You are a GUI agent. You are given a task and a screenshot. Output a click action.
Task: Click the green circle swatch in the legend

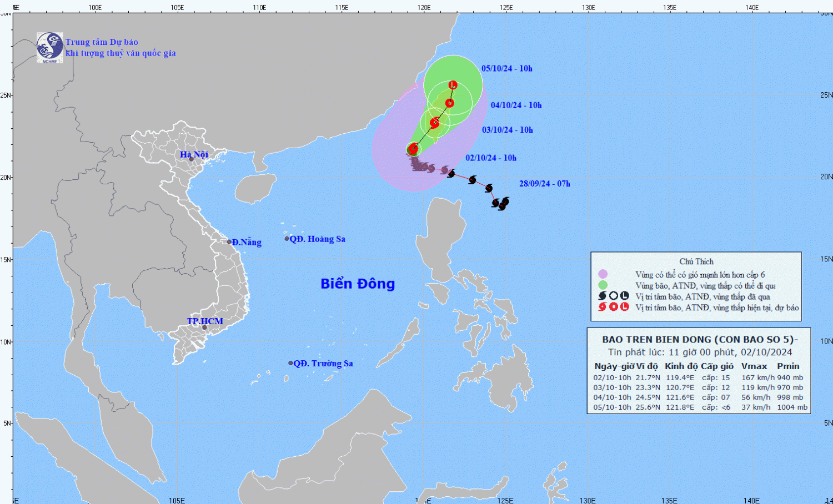click(x=603, y=285)
